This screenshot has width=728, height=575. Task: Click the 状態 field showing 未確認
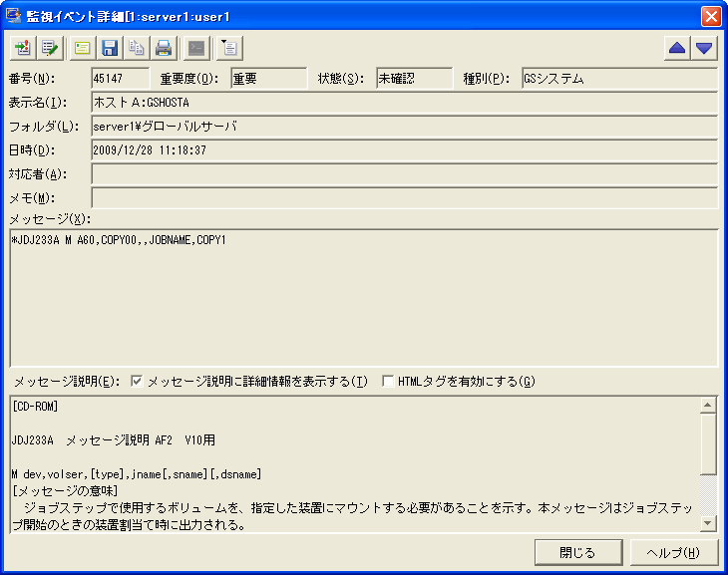click(x=415, y=78)
